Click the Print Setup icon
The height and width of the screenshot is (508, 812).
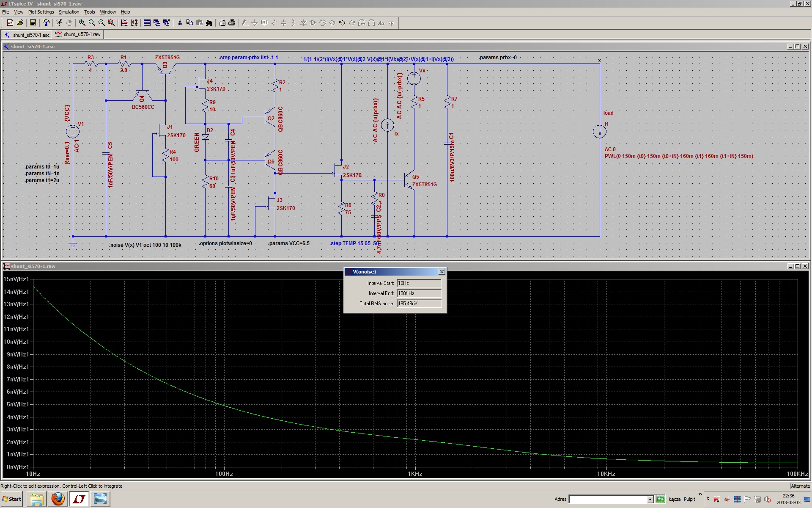(x=222, y=23)
